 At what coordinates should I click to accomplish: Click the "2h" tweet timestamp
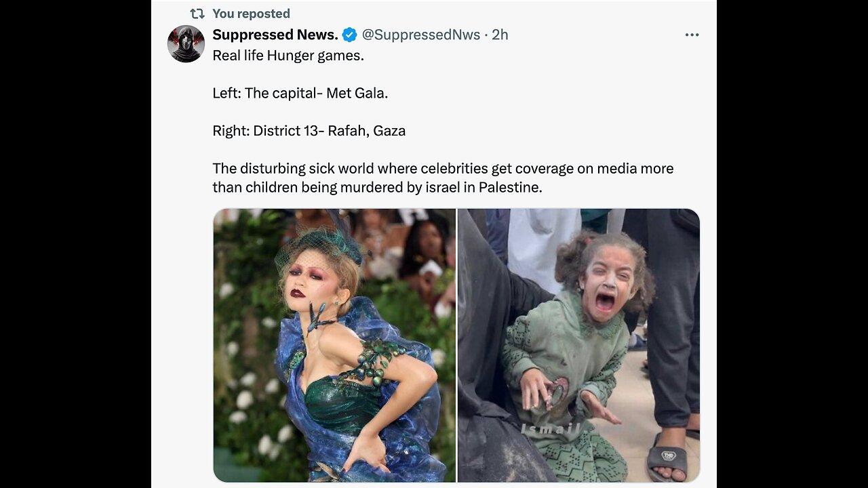pyautogui.click(x=500, y=35)
